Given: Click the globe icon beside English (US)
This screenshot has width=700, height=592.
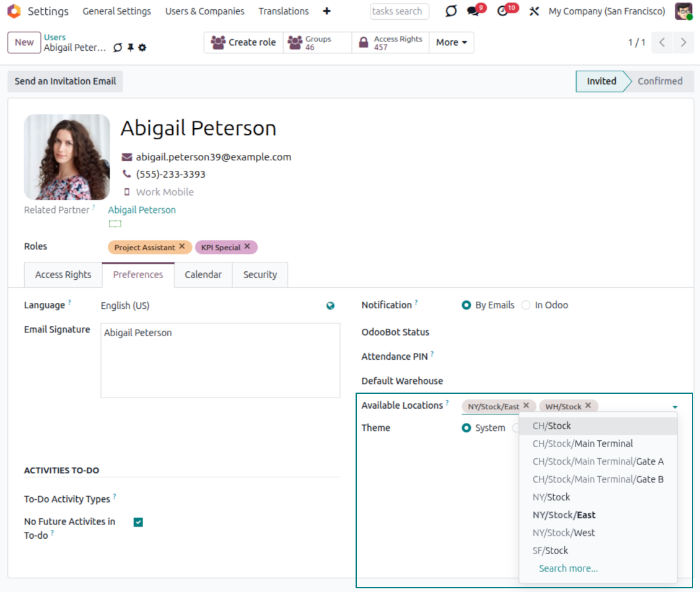Looking at the screenshot, I should pyautogui.click(x=330, y=305).
